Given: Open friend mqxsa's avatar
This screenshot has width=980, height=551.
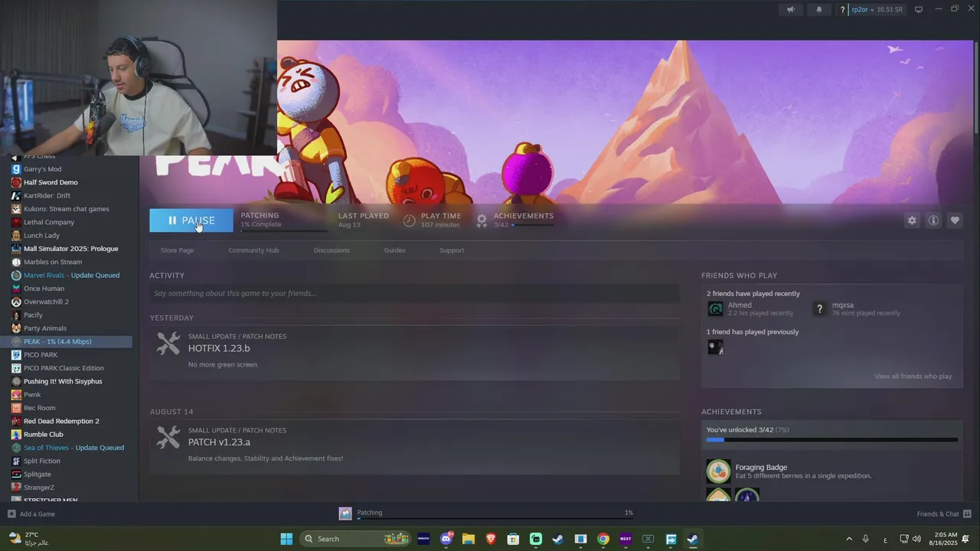Looking at the screenshot, I should pyautogui.click(x=819, y=308).
